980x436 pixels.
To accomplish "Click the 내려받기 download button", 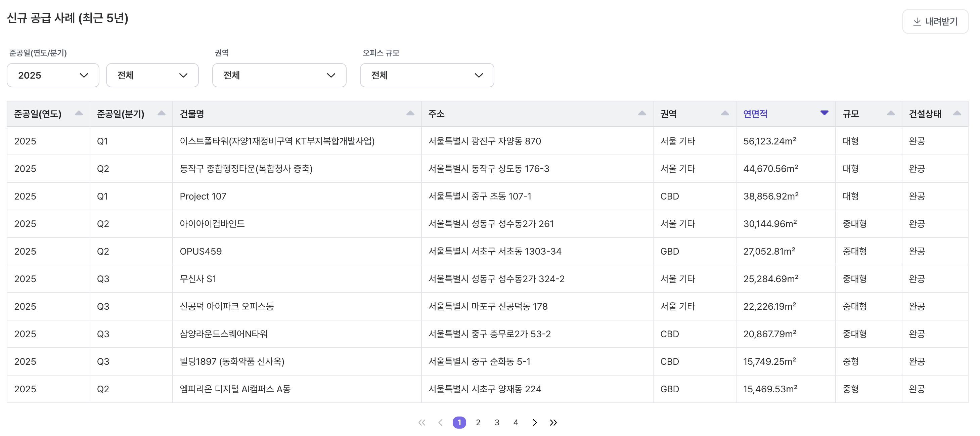I will click(x=935, y=22).
